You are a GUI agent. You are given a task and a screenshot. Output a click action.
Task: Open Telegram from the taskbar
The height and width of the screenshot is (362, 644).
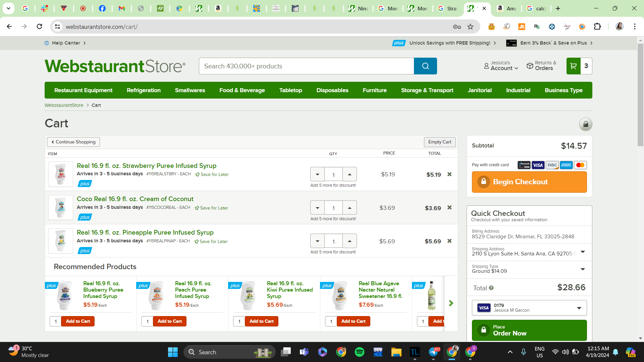pos(434,352)
